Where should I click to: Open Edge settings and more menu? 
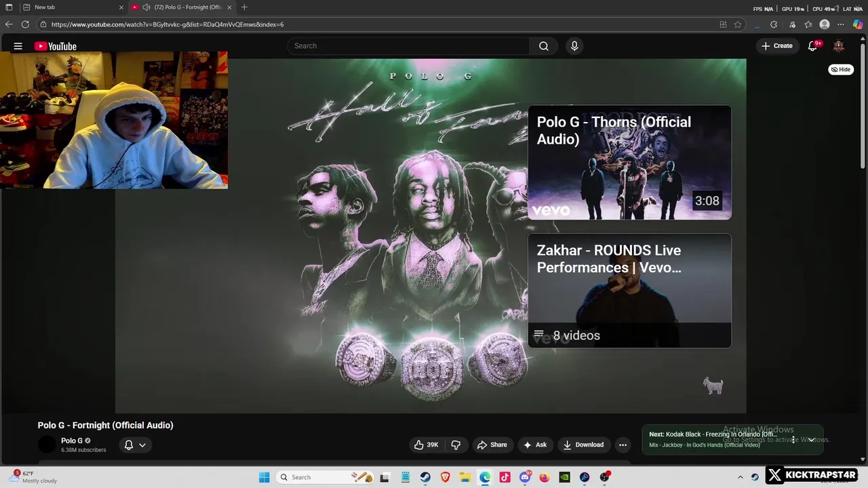point(842,24)
